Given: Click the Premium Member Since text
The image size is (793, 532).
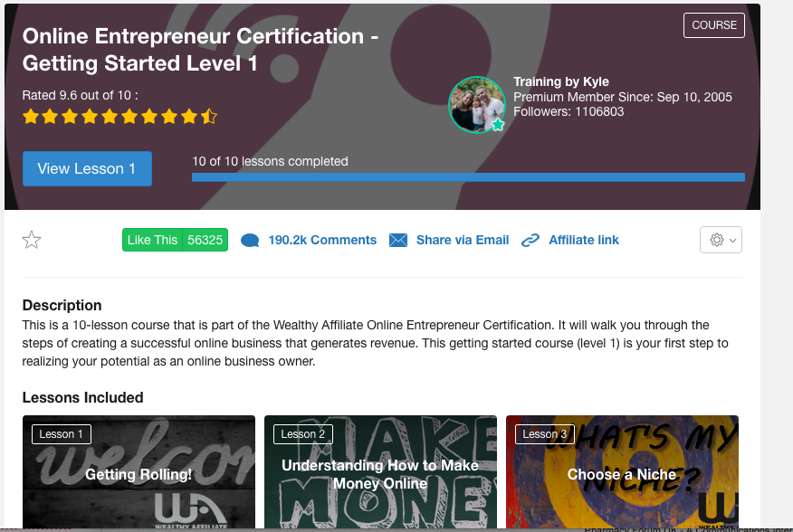Looking at the screenshot, I should tap(623, 97).
